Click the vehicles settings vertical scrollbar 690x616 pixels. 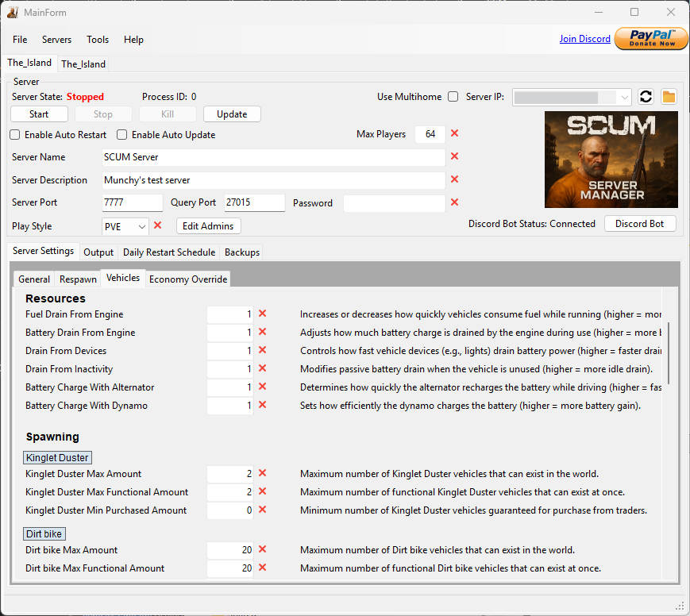[669, 353]
